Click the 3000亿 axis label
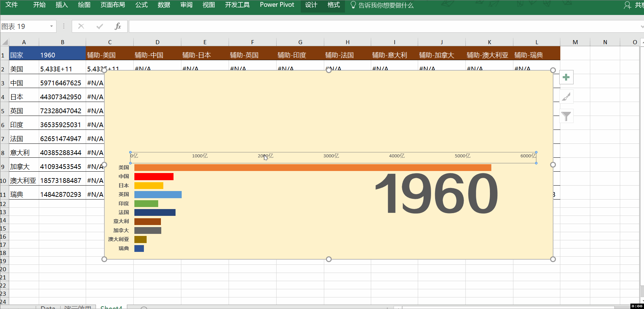This screenshot has height=309, width=644. coord(331,156)
